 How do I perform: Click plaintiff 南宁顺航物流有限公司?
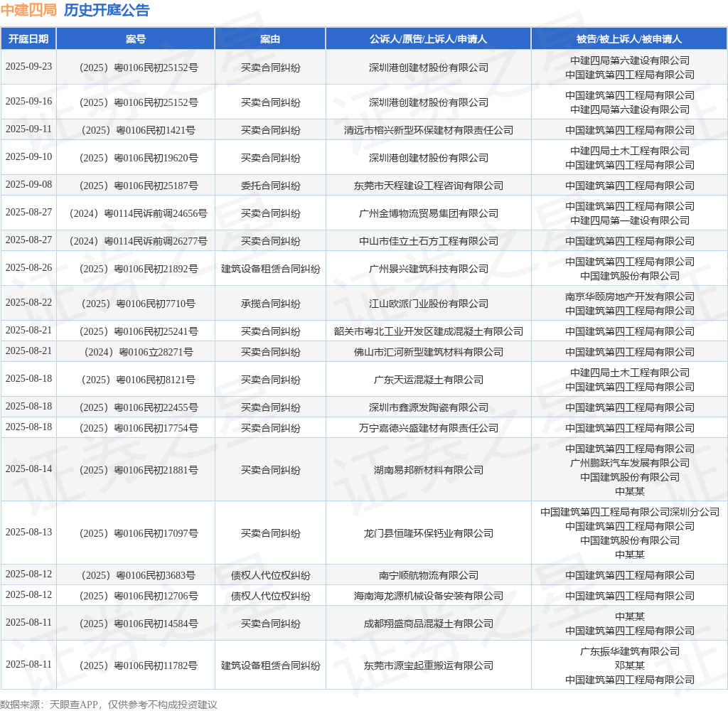click(x=428, y=575)
